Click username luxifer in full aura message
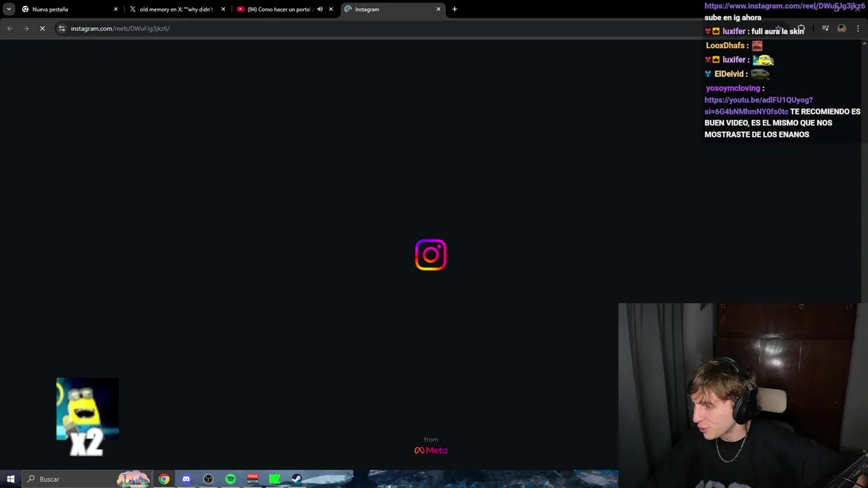The image size is (868, 488). click(734, 31)
